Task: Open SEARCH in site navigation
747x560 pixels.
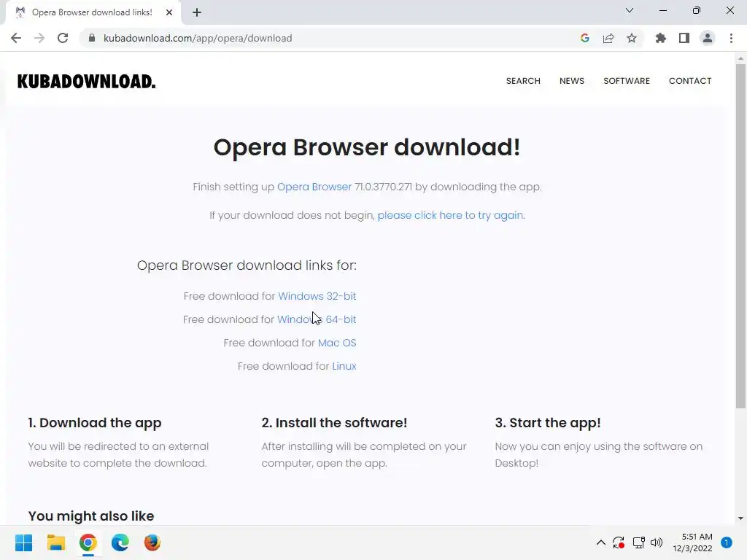Action: 523,81
